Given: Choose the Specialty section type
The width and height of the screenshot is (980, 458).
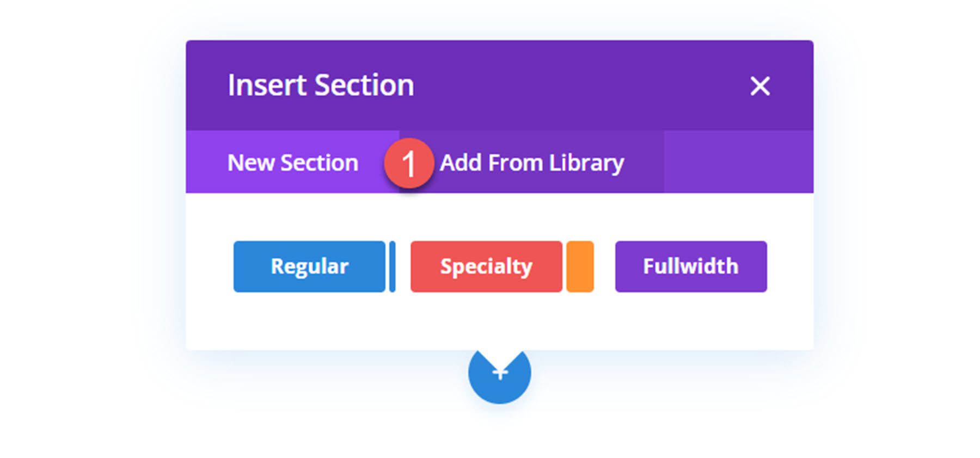Looking at the screenshot, I should 486,267.
